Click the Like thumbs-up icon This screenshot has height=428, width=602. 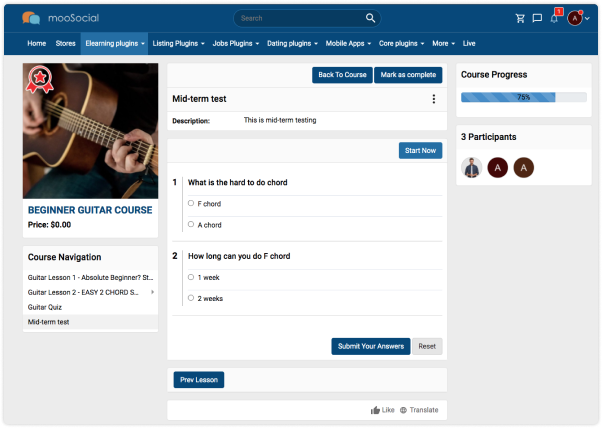click(375, 410)
